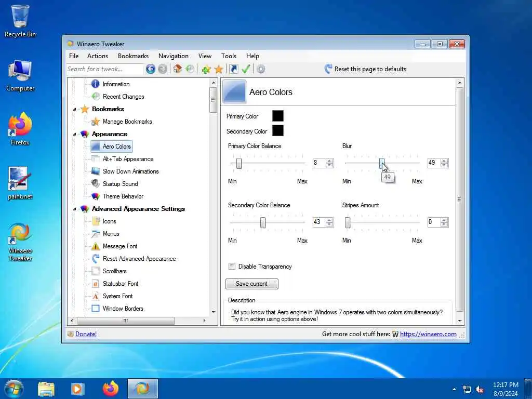This screenshot has height=399, width=532.
Task: Collapse the Bookmarks tree group
Action: click(74, 109)
